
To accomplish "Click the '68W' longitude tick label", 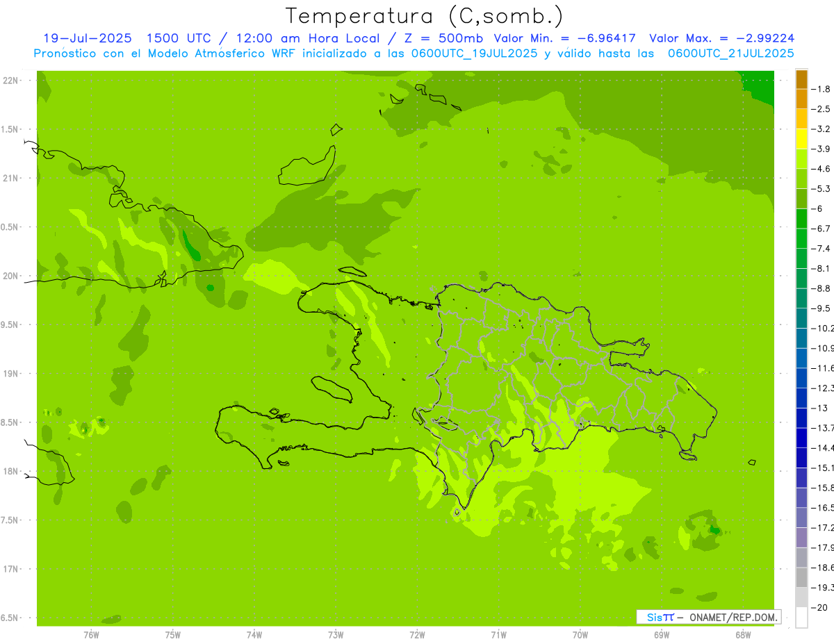I will click(x=743, y=635).
